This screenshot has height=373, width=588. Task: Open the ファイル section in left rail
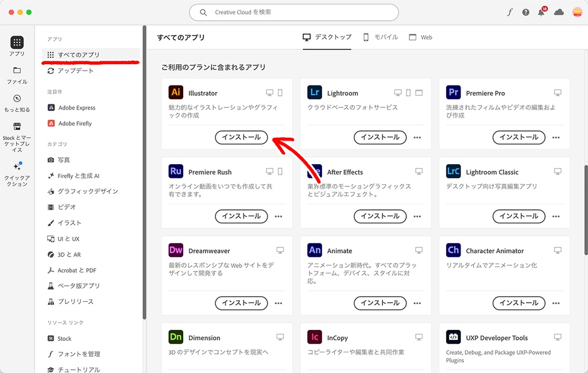pos(17,75)
